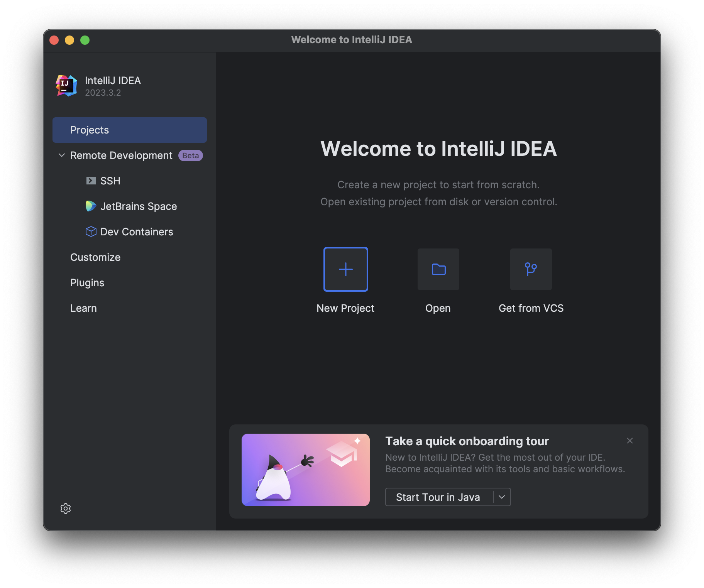Viewport: 704px width, 588px height.
Task: Dismiss the onboarding tour banner
Action: tap(630, 441)
